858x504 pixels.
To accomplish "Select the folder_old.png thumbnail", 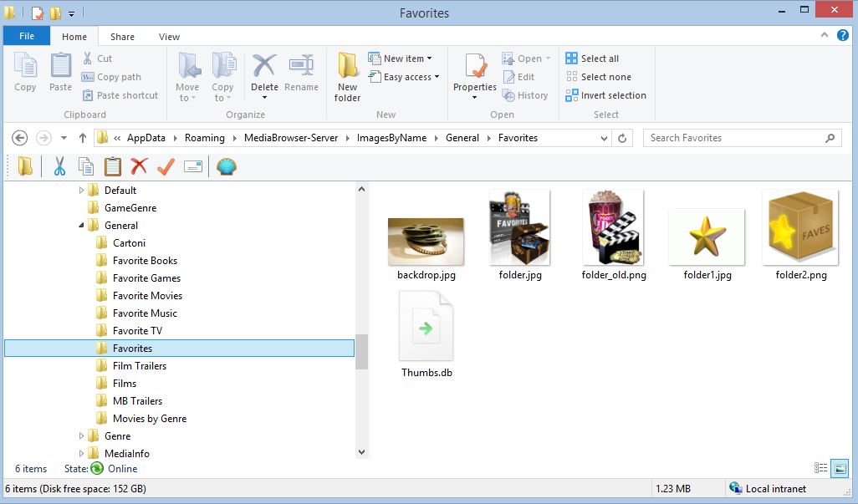I will coord(613,227).
